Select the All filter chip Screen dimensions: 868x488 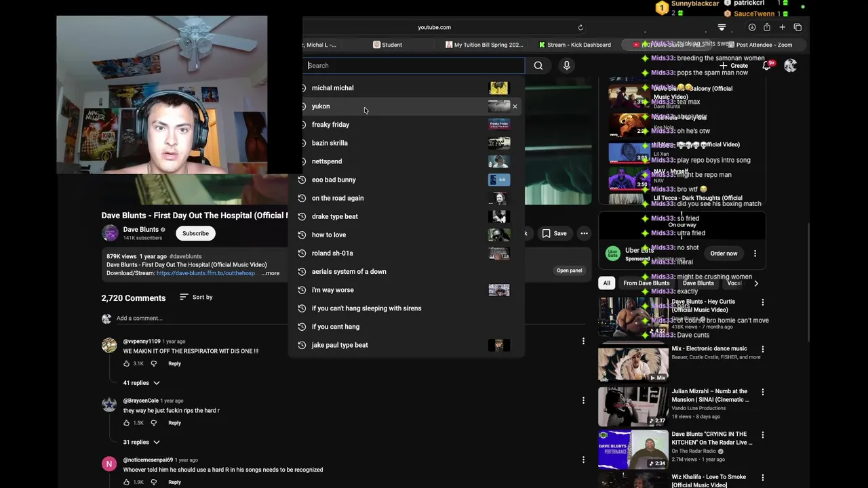pyautogui.click(x=607, y=283)
